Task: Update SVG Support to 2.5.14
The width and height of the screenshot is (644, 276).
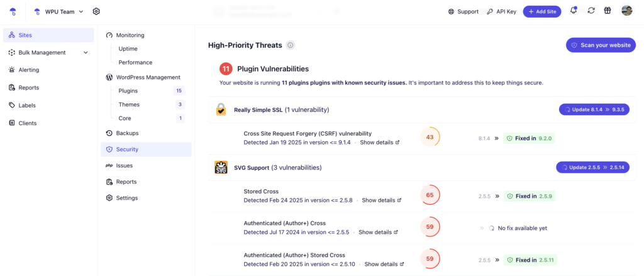Action: click(x=592, y=168)
